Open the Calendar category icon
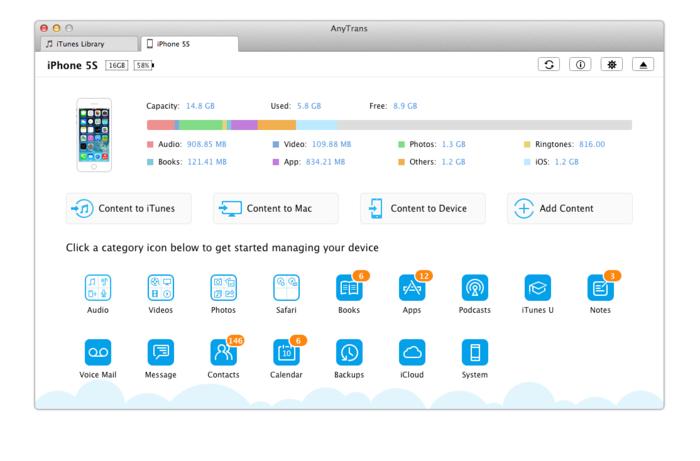This screenshot has height=461, width=700. point(286,353)
